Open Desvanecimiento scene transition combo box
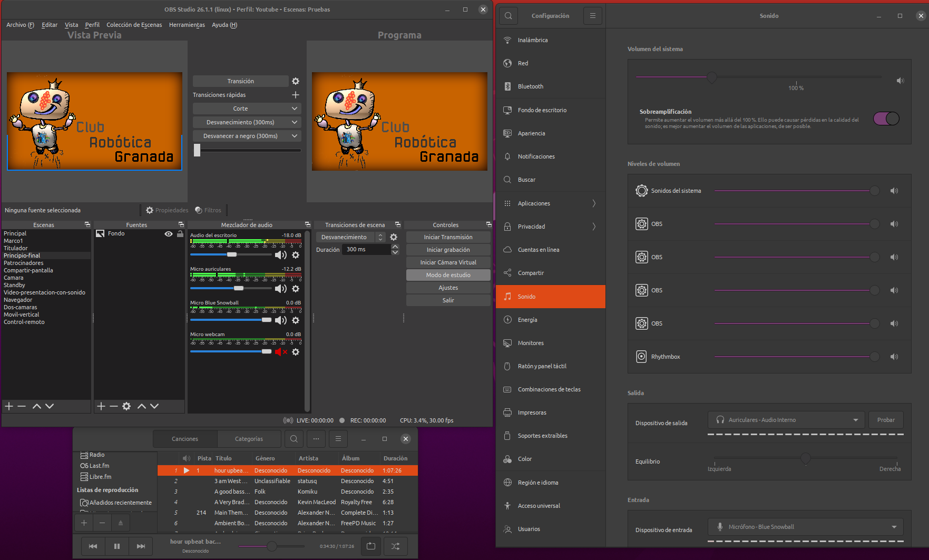Viewport: 929px width, 560px height. pyautogui.click(x=350, y=237)
